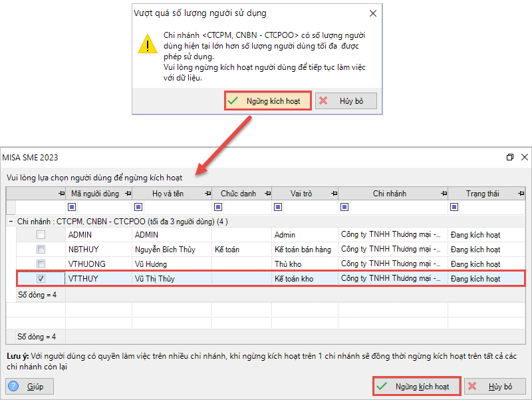Screen dimensions: 532x400
Task: Open the Giúp help button
Action: click(30, 386)
